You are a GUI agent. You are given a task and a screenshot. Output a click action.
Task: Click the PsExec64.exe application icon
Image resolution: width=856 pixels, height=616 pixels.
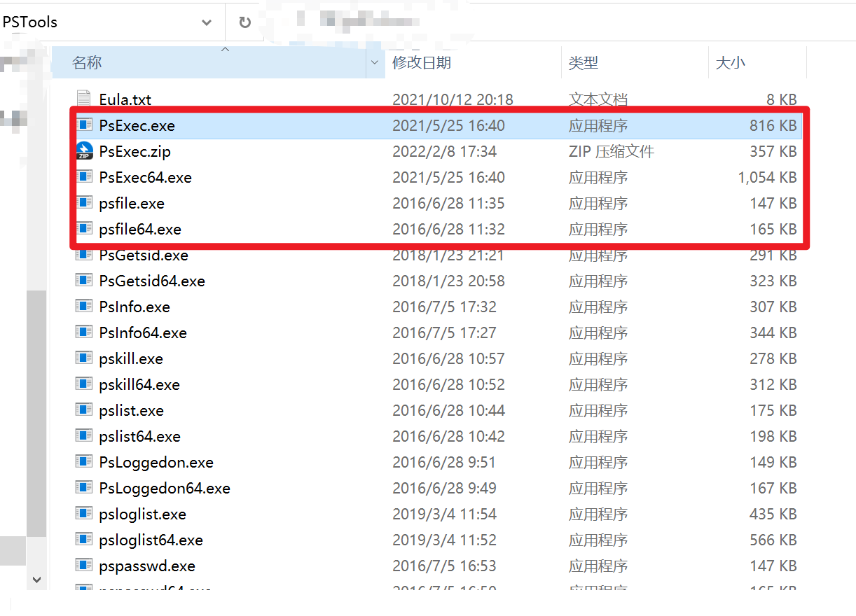(84, 177)
